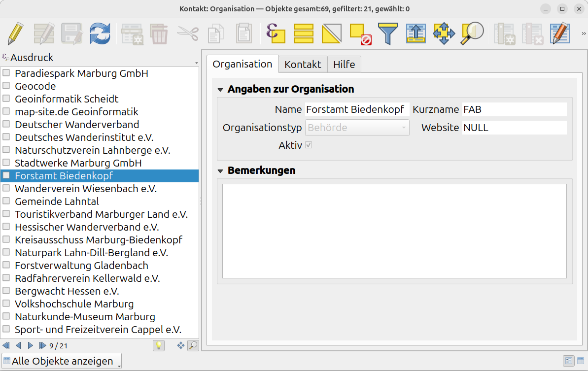Viewport: 588px width, 371px height.
Task: Reload the table with the refresh icon
Action: (100, 34)
